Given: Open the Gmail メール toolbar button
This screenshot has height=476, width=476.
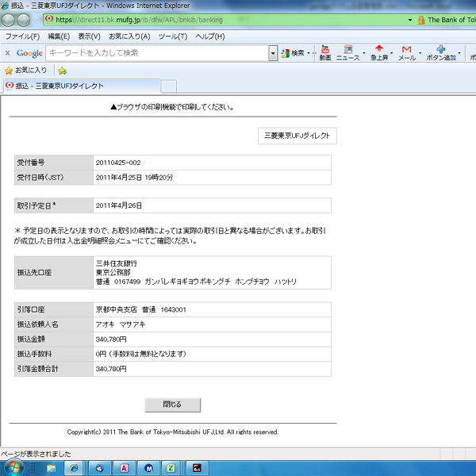Looking at the screenshot, I should 407,53.
